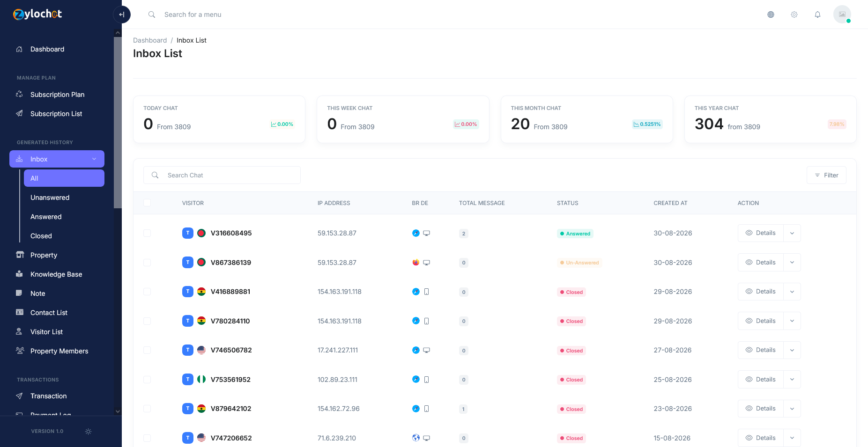
Task: Click the Subscription Plan icon in sidebar
Action: click(x=19, y=95)
